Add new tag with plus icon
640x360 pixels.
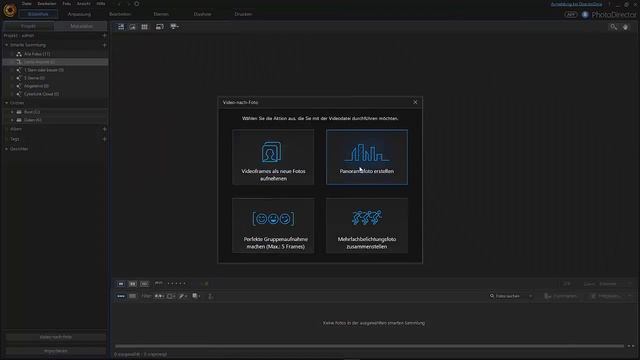click(x=104, y=139)
